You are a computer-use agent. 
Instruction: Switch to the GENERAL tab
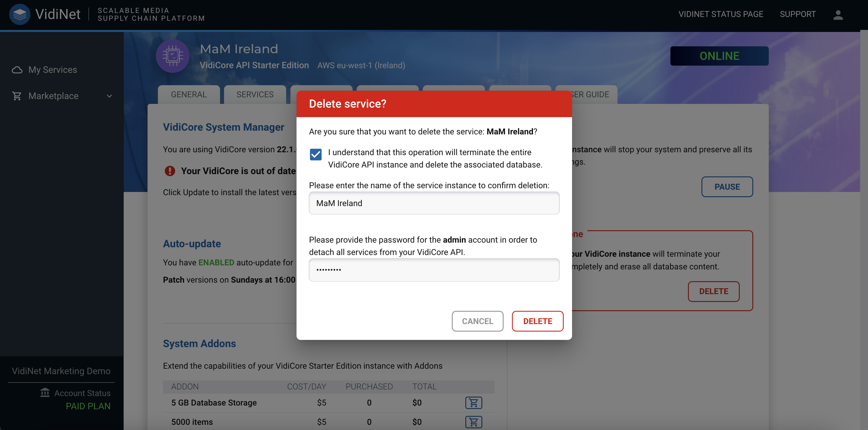pos(189,94)
